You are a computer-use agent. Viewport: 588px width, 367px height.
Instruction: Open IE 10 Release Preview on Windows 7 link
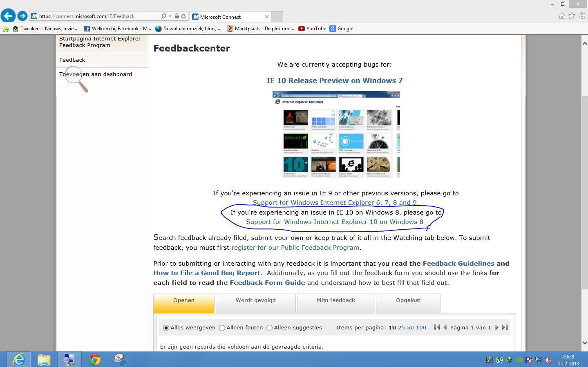click(x=335, y=81)
